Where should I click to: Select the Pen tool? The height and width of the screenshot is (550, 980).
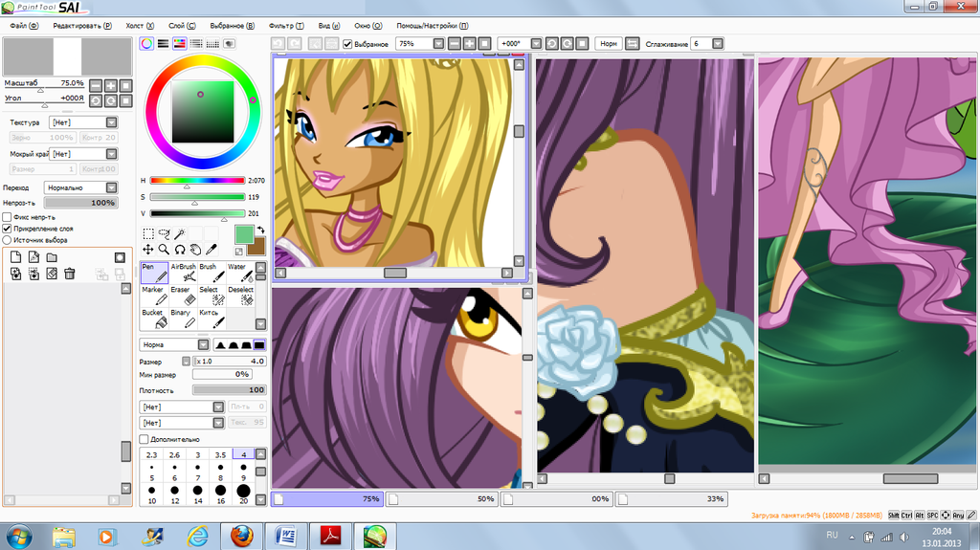pyautogui.click(x=154, y=273)
